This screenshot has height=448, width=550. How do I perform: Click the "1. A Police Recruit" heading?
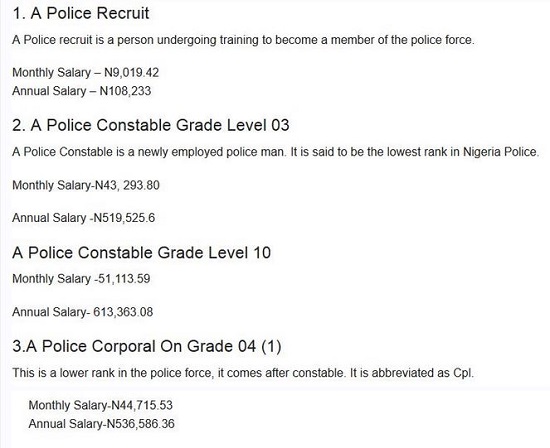(x=81, y=14)
